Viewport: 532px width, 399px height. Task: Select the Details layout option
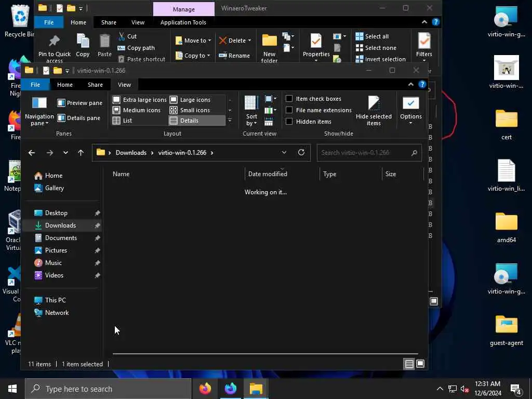(x=196, y=121)
